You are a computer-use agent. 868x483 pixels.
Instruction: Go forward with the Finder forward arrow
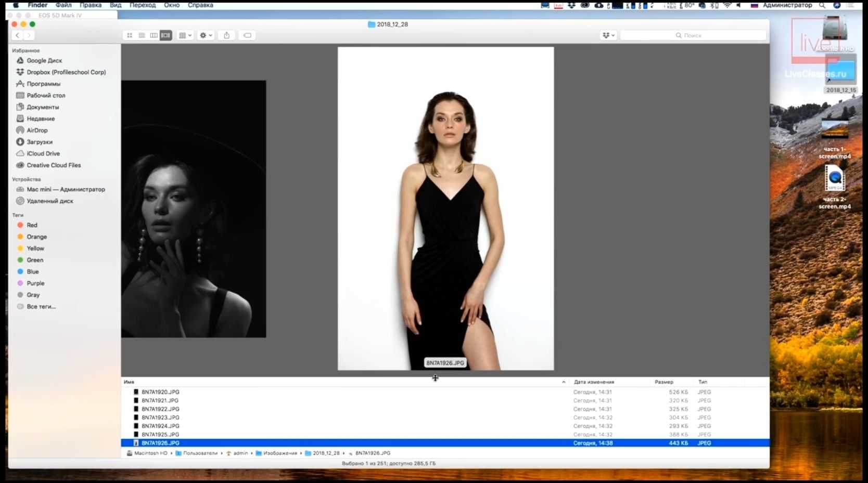pos(29,35)
